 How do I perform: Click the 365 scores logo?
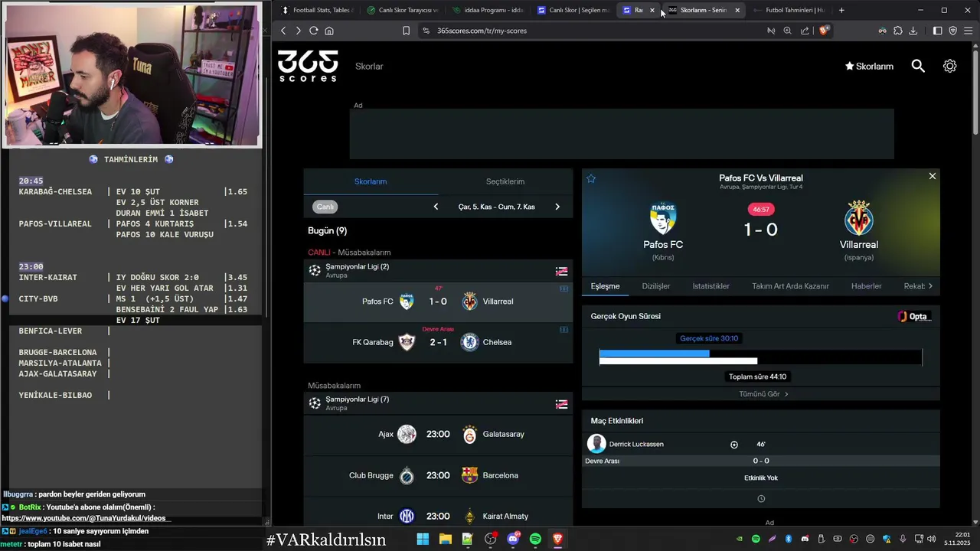pyautogui.click(x=308, y=66)
